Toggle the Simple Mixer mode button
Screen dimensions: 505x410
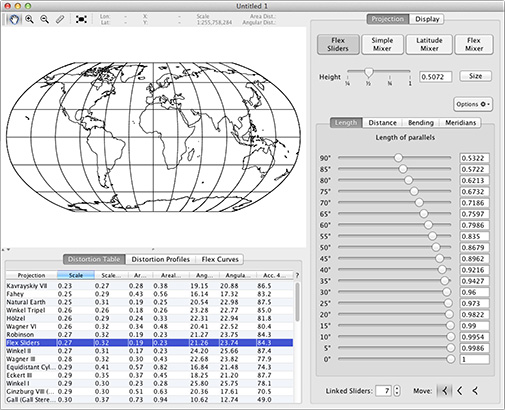[382, 44]
